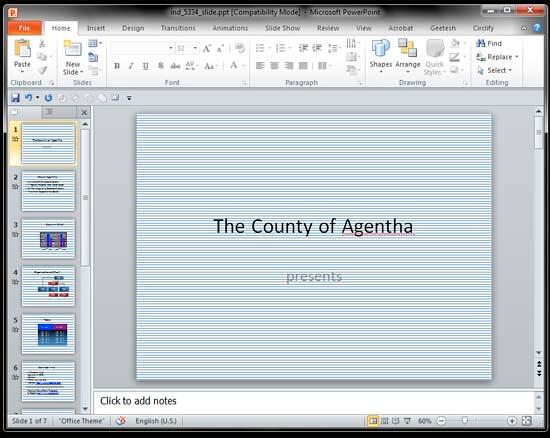Viewport: 550px width, 438px height.
Task: Click the Shapes gallery icon
Action: click(381, 48)
